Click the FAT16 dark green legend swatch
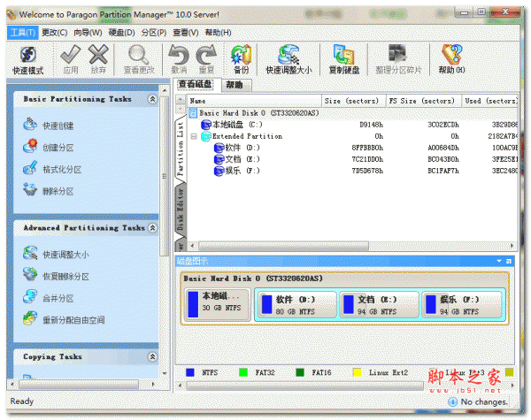The image size is (531, 420). (x=300, y=372)
